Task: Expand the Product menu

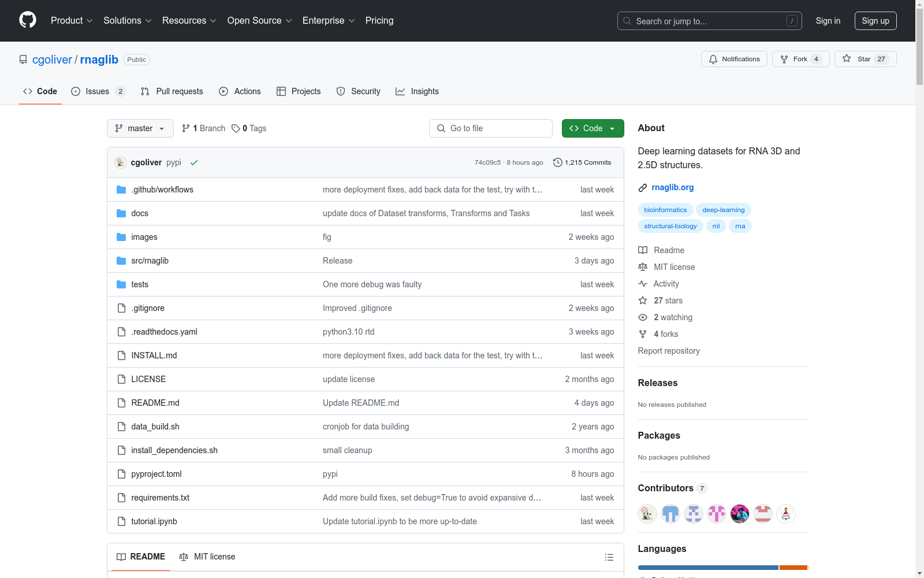Action: (72, 21)
